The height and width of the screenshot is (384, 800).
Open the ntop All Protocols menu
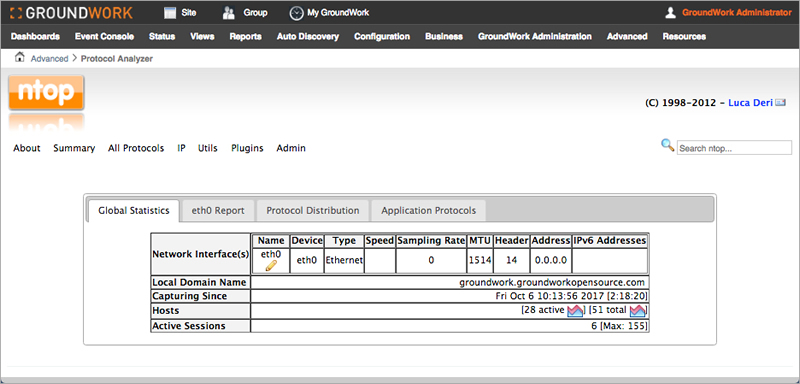tap(136, 148)
